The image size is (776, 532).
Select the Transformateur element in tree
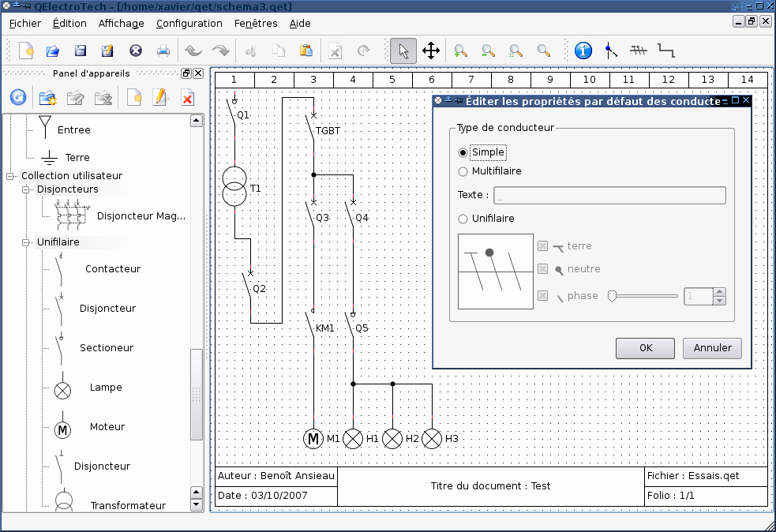click(x=128, y=505)
